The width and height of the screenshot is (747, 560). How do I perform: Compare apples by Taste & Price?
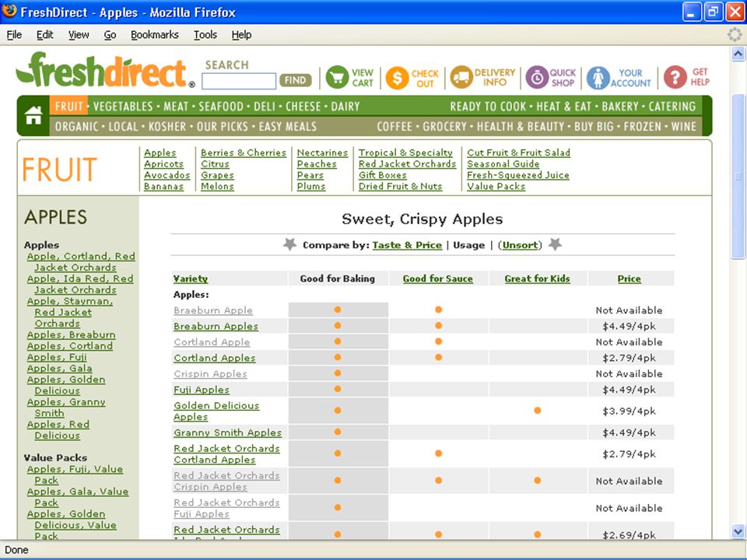point(407,245)
